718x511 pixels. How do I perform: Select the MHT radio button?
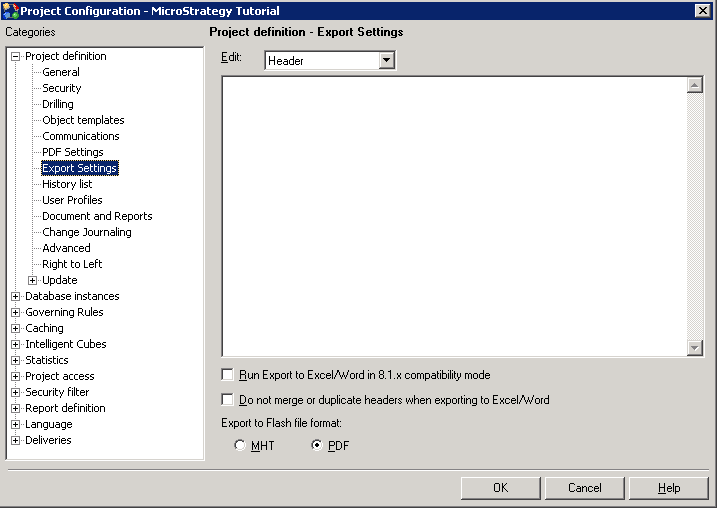click(x=240, y=445)
